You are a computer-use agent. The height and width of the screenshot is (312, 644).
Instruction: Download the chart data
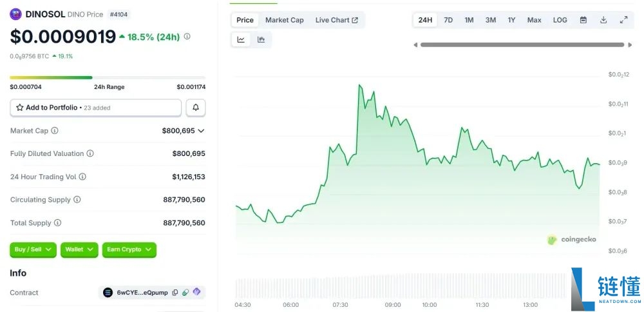click(603, 20)
